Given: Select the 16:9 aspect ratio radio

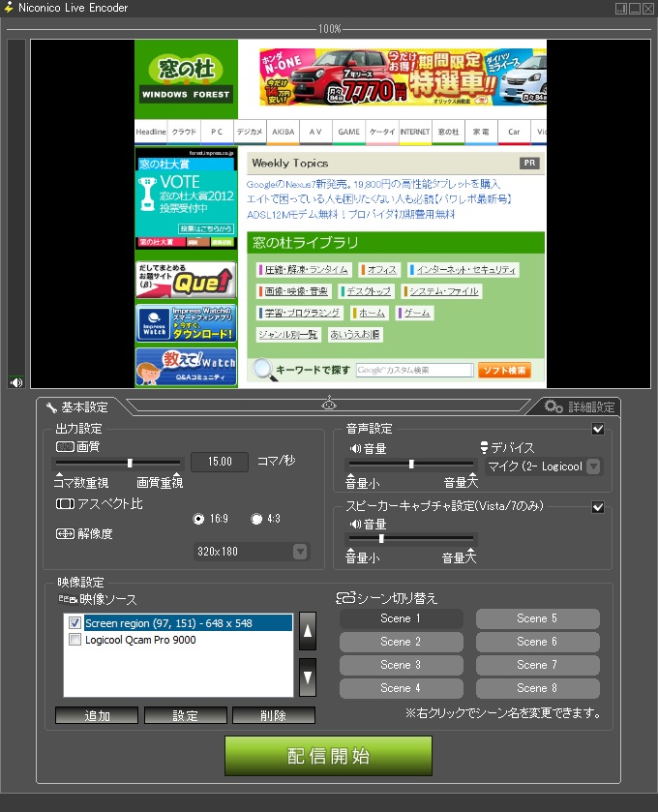Looking at the screenshot, I should 198,519.
